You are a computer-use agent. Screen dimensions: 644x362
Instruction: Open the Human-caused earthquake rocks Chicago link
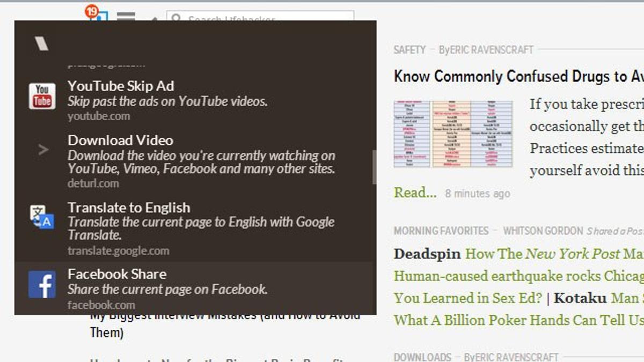coord(519,276)
